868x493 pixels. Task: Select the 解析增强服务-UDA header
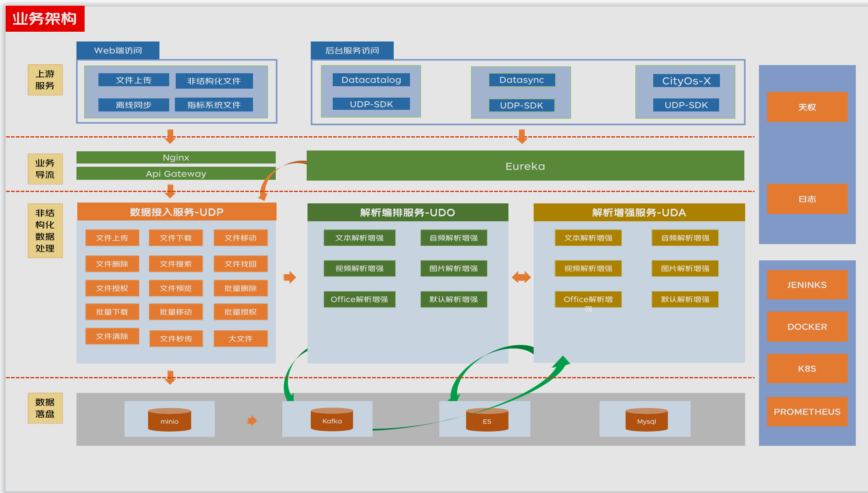[x=639, y=212]
